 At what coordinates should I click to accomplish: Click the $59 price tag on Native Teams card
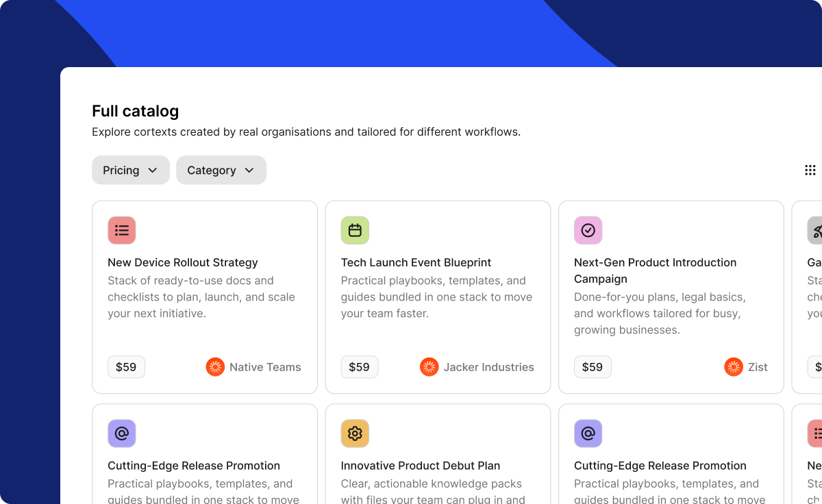[126, 367]
